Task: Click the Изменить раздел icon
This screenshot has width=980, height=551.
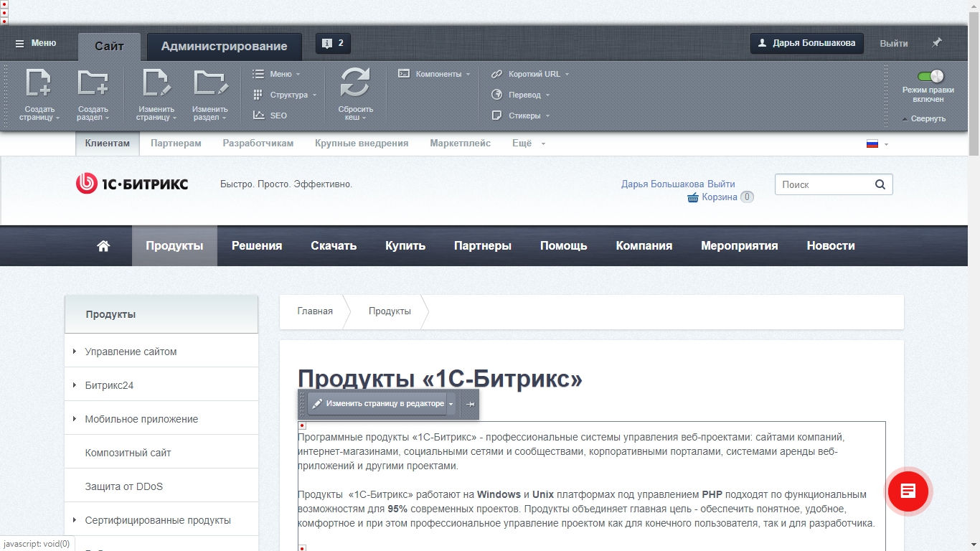Action: click(x=210, y=83)
